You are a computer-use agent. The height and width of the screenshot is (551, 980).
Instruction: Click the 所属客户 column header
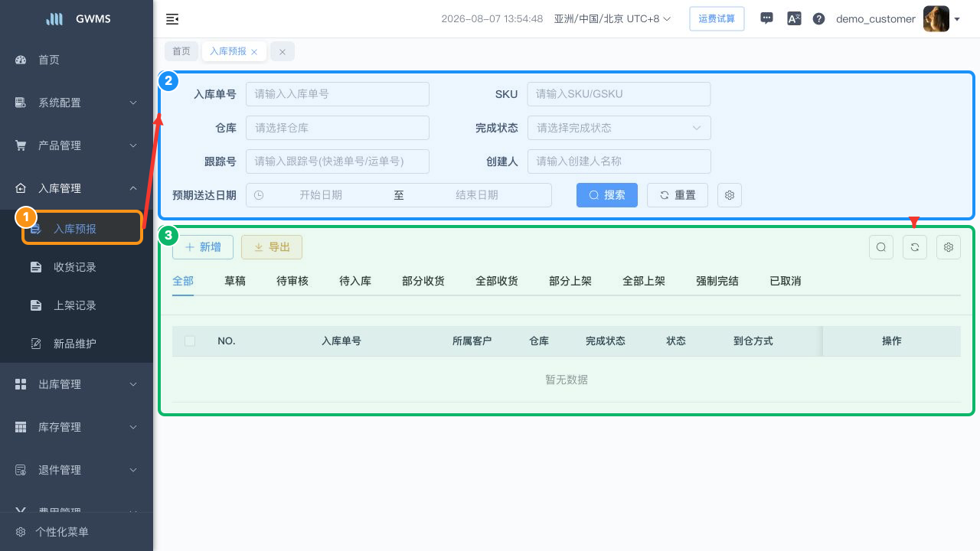click(x=472, y=341)
